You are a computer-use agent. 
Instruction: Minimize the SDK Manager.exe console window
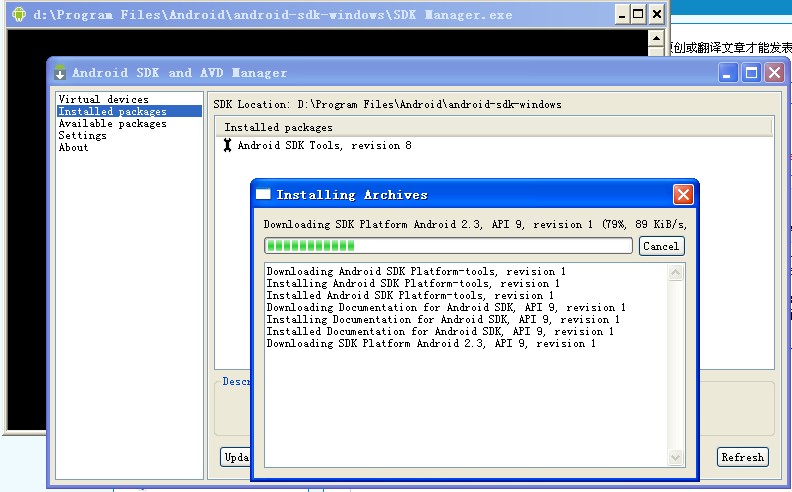coord(622,14)
